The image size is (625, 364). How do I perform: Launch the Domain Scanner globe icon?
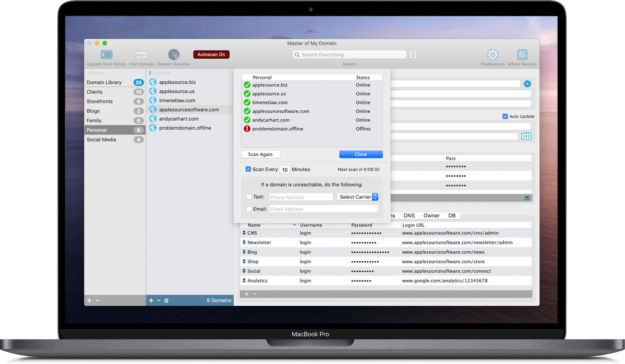pyautogui.click(x=174, y=55)
